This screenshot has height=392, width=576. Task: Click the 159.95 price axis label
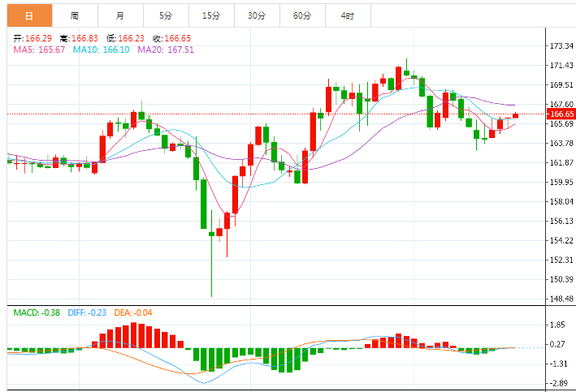[561, 182]
